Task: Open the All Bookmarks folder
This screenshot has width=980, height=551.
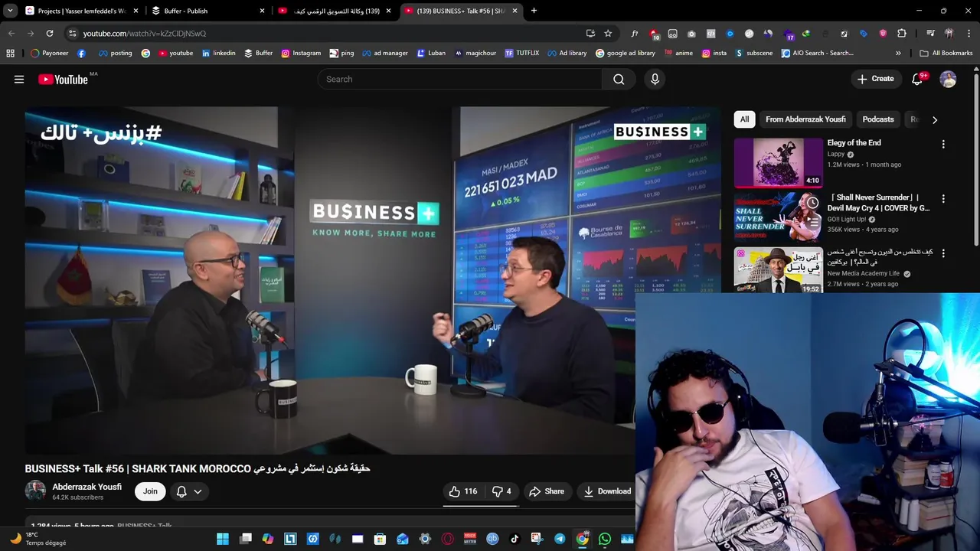Action: (946, 54)
